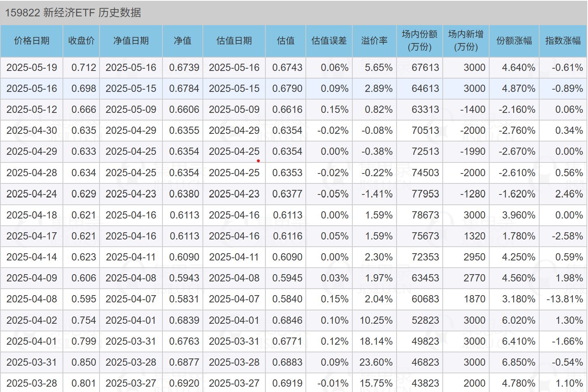Sort by 估值误差 header
Screen dimensions: 588x392
pyautogui.click(x=329, y=41)
